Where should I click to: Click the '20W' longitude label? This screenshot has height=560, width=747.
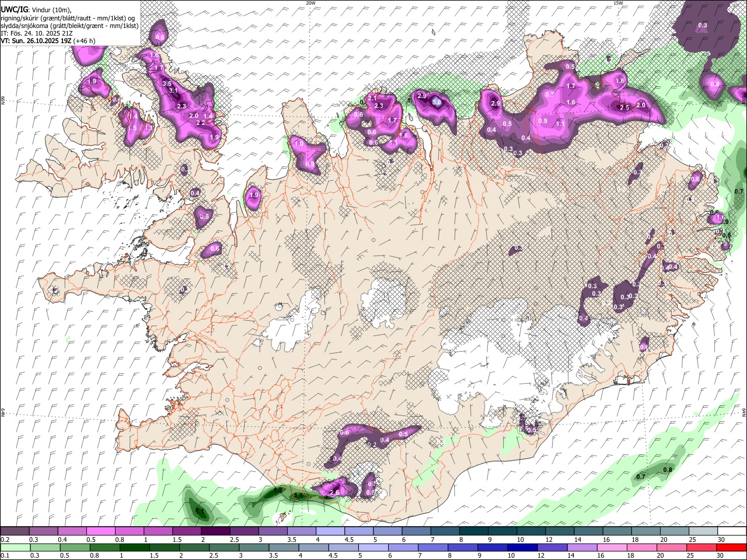(x=310, y=3)
